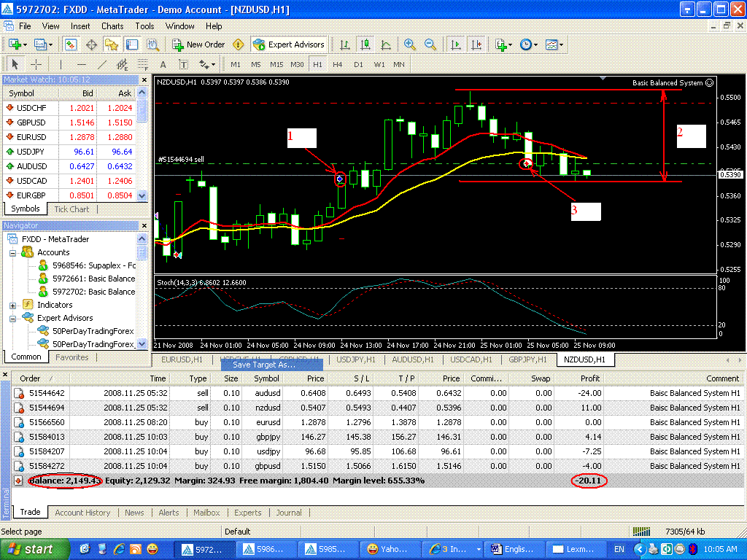Click the Zoom Out magnifier icon
Image resolution: width=747 pixels, height=560 pixels.
coord(430,44)
